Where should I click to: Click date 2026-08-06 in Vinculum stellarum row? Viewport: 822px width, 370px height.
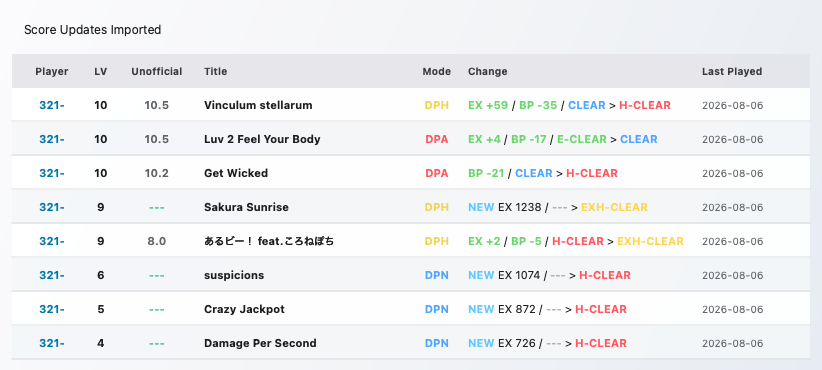click(x=732, y=106)
